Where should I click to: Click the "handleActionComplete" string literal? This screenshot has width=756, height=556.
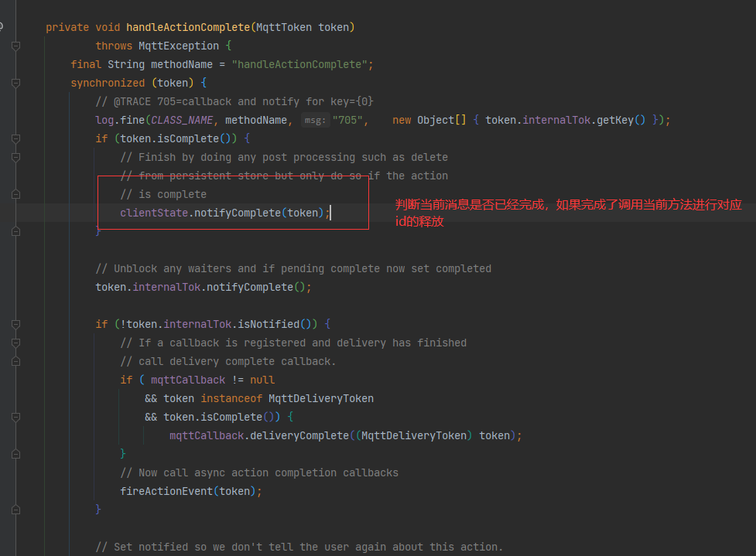(299, 64)
